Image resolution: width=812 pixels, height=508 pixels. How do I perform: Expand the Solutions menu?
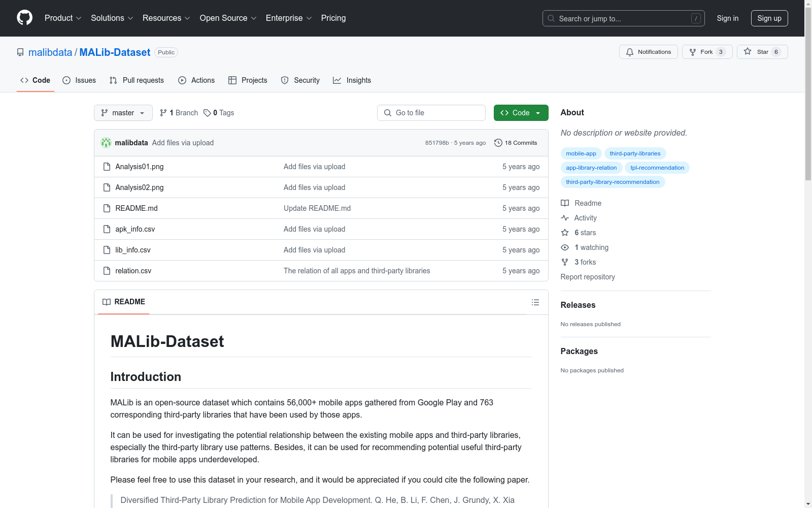(x=112, y=18)
